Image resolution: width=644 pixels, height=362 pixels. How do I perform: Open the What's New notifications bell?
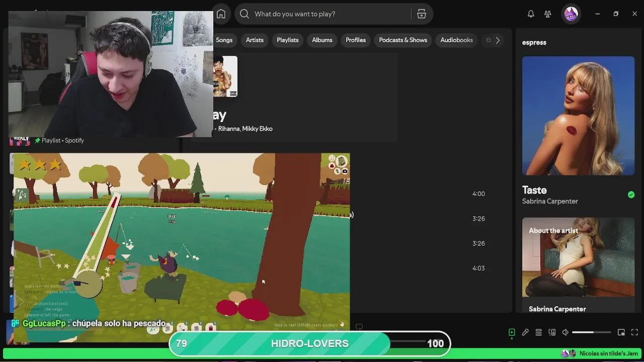coord(531,14)
